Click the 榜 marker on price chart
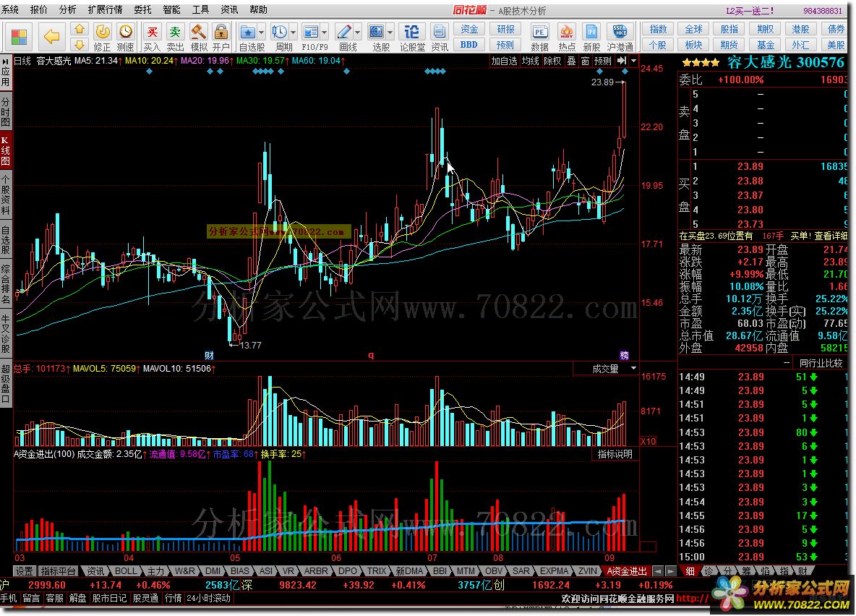This screenshot has height=616, width=856. click(x=625, y=356)
